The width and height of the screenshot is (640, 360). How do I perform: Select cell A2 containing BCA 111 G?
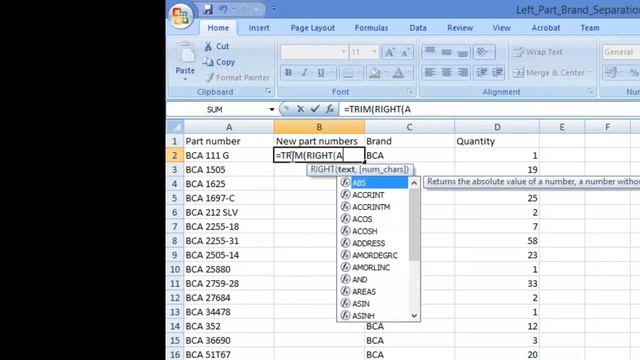(229, 156)
